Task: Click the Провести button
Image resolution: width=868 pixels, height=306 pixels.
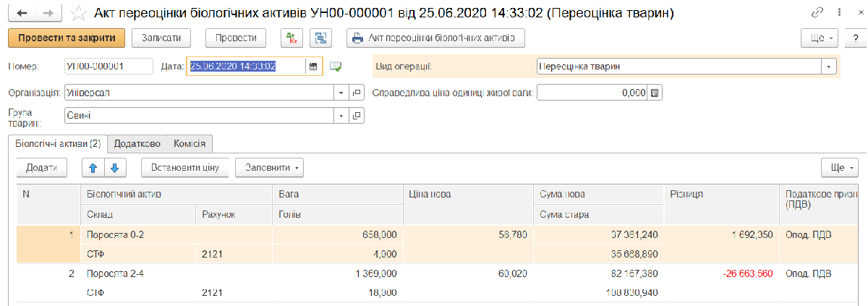Action: click(236, 38)
